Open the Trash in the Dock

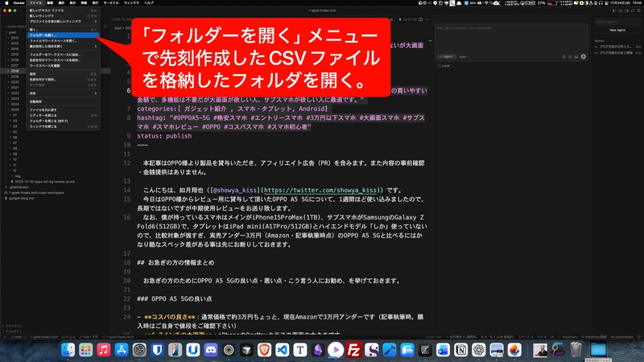click(x=576, y=350)
